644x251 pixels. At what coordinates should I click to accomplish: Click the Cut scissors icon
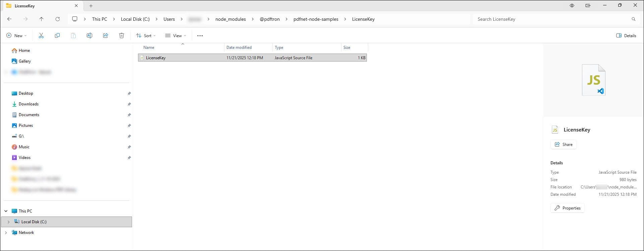click(x=41, y=35)
